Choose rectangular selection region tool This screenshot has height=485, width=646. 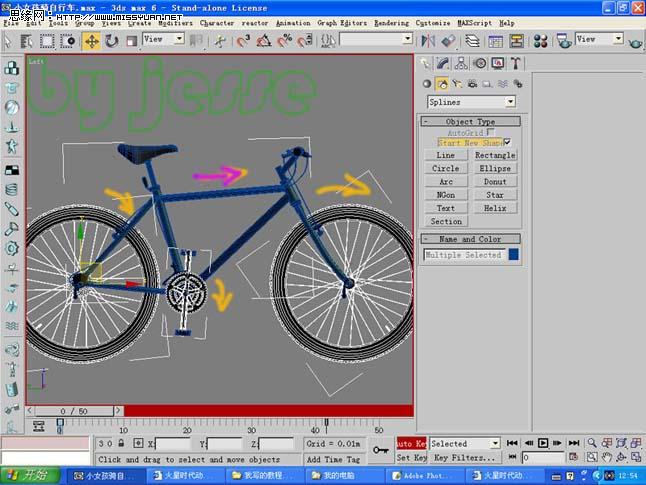point(47,41)
